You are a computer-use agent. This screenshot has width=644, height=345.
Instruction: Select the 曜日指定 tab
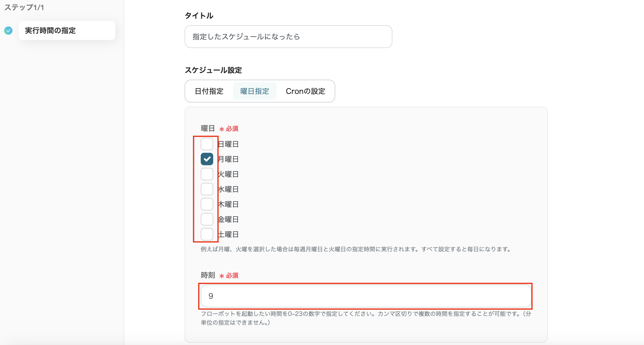(254, 91)
